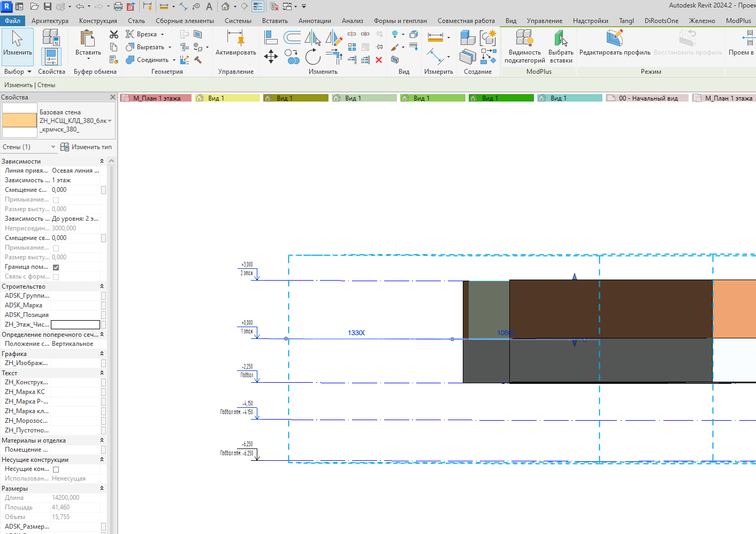Click the Изменить тип button
Image resolution: width=756 pixels, height=534 pixels.
[86, 147]
